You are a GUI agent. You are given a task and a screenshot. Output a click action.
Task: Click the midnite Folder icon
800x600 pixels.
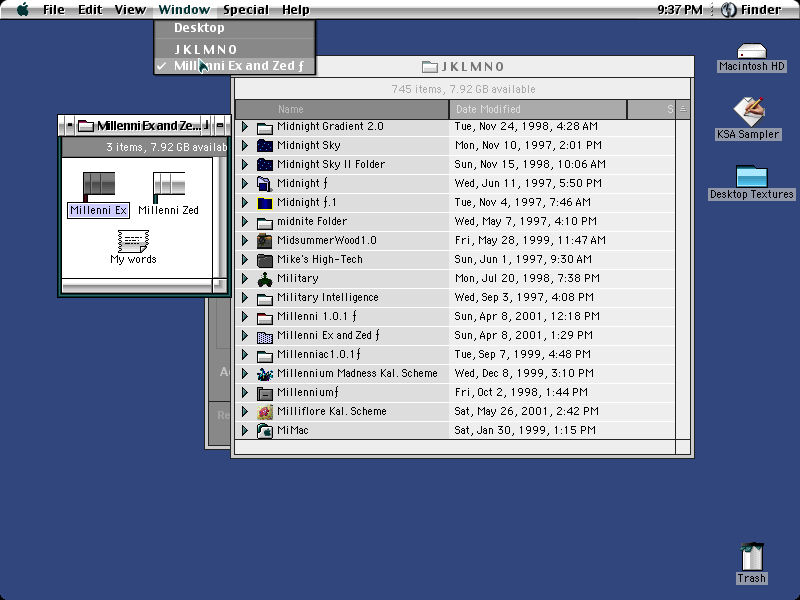[264, 221]
